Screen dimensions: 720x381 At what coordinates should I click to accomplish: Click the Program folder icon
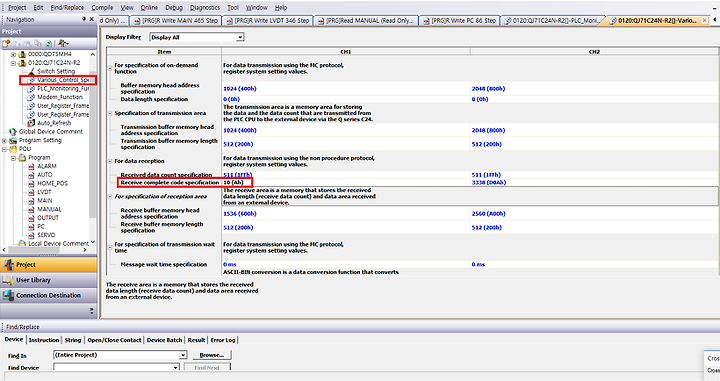22,157
